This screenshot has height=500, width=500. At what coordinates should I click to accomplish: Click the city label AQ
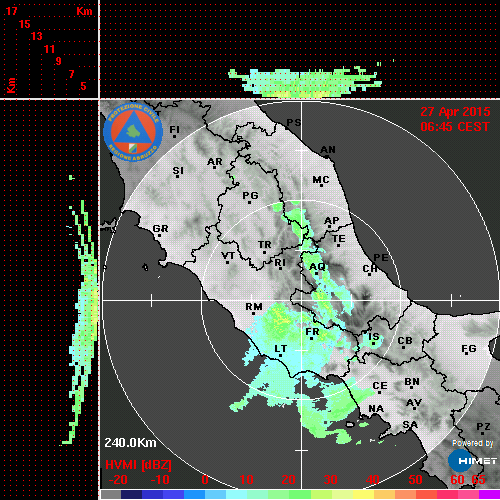(317, 267)
